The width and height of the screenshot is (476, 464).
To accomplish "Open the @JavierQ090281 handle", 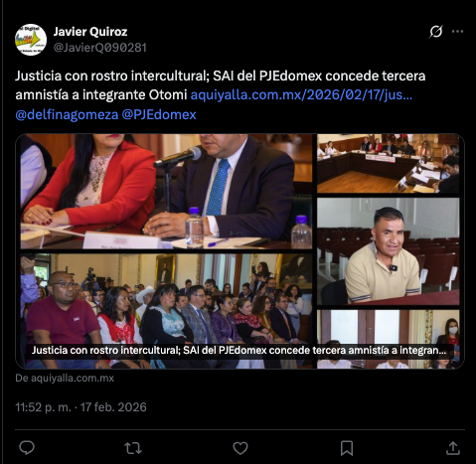I will [x=99, y=48].
